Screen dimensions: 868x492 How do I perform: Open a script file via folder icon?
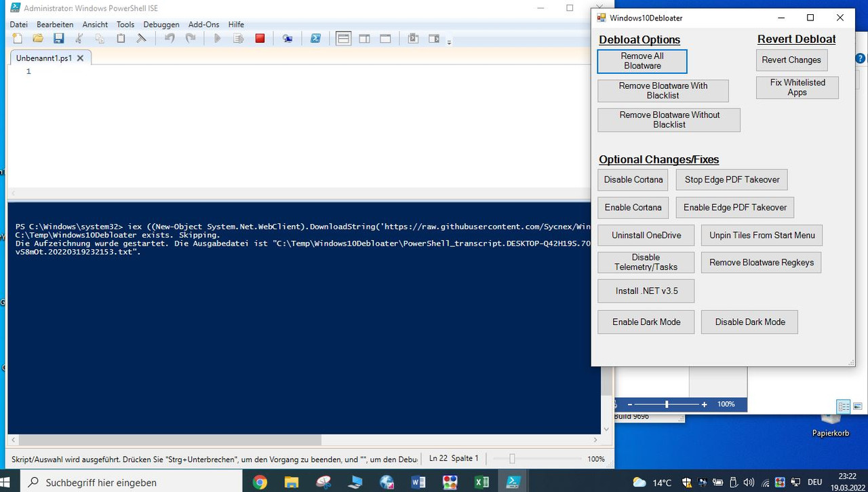click(x=38, y=39)
